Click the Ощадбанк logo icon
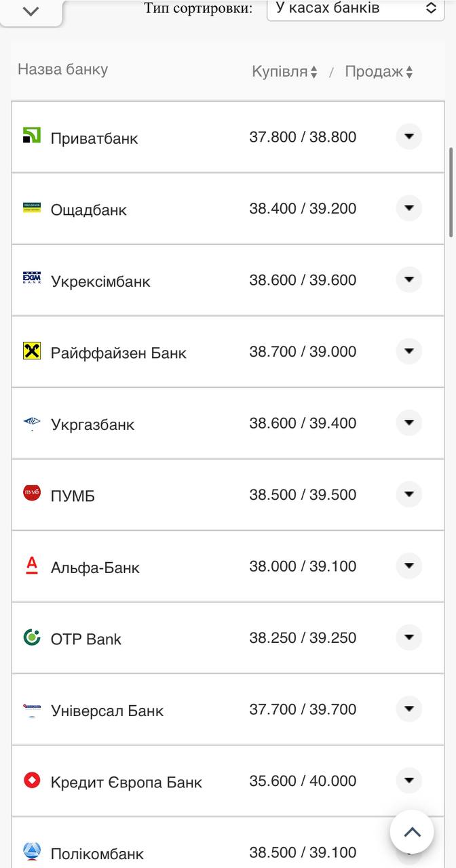 click(x=32, y=207)
